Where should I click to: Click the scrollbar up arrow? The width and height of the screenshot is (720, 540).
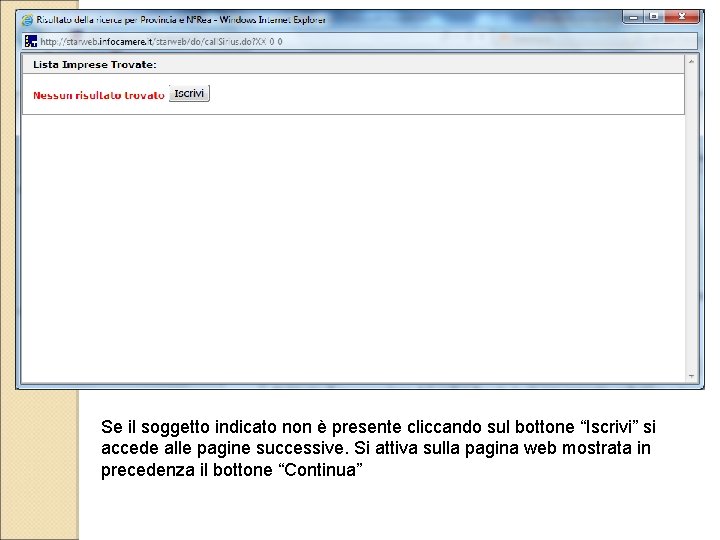(x=691, y=61)
